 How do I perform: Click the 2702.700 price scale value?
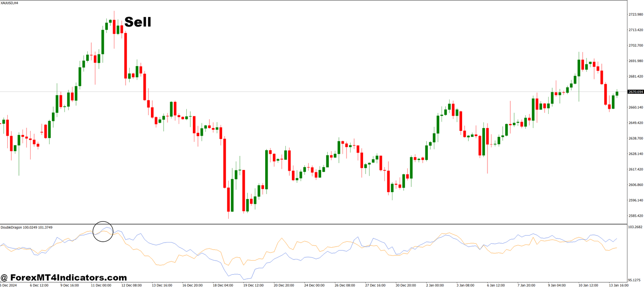point(636,46)
